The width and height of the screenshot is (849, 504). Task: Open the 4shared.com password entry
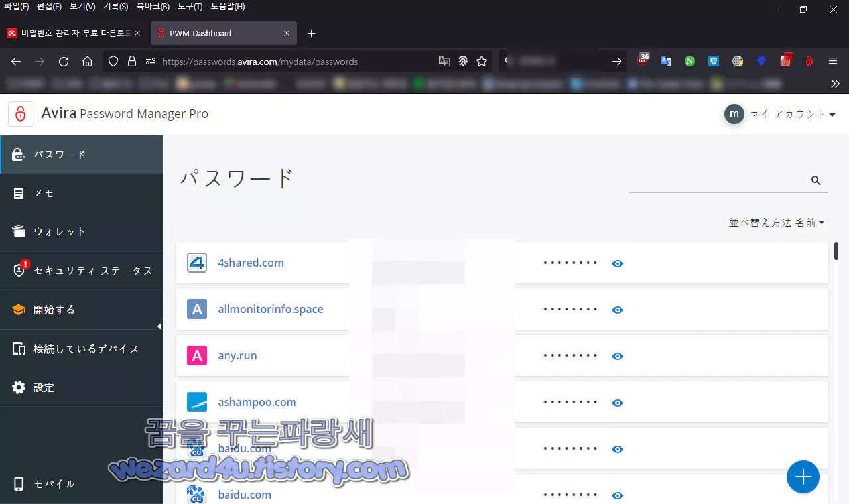251,263
